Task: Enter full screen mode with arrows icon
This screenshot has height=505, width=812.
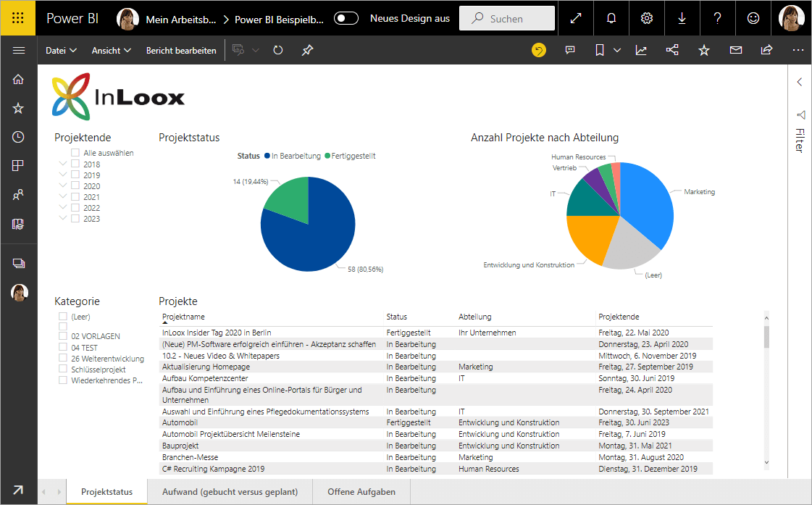Action: [x=576, y=18]
